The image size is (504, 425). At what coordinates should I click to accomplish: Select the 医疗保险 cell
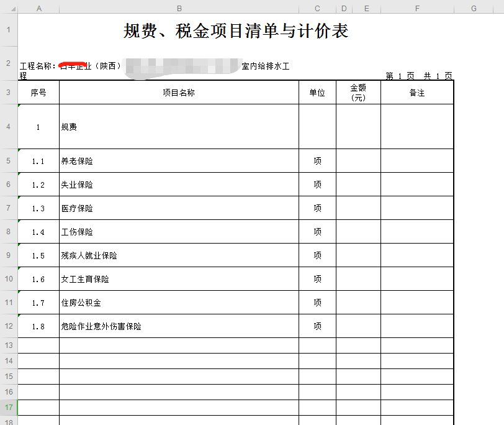coord(179,208)
